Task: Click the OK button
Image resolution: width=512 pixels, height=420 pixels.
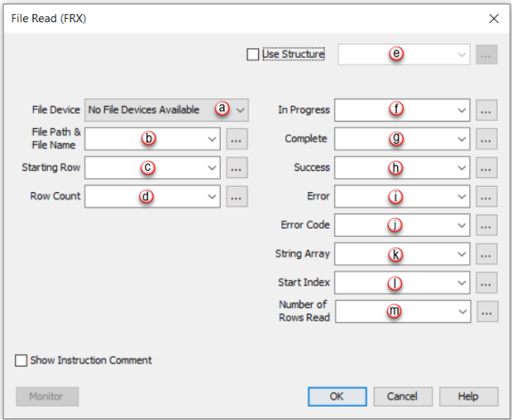Action: (x=337, y=397)
